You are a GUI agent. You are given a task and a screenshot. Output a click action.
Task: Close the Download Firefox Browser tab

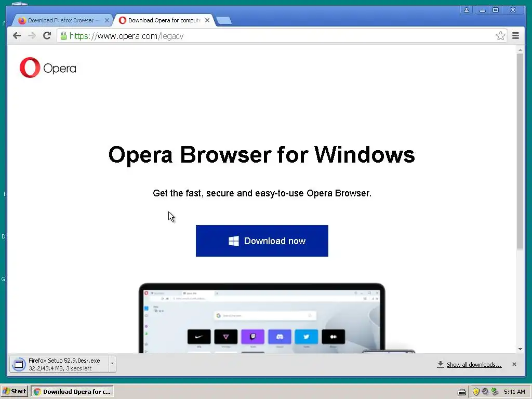(107, 20)
